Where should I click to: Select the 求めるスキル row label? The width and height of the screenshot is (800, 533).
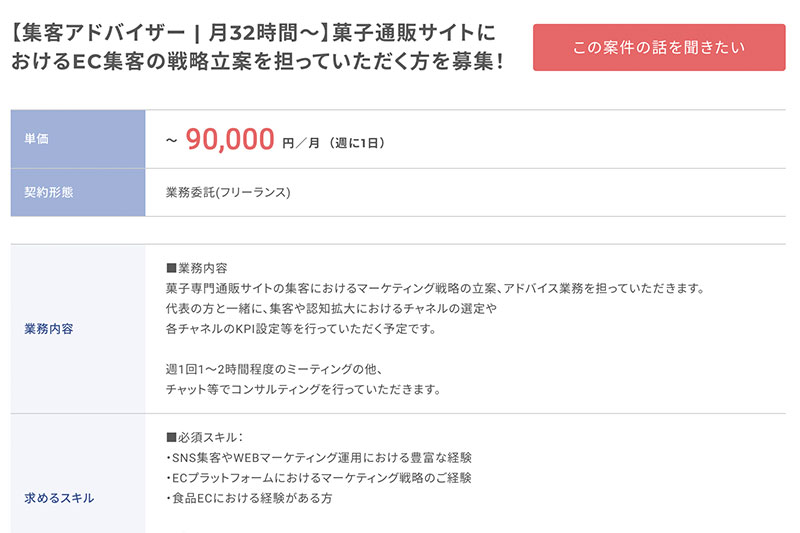tap(78, 497)
